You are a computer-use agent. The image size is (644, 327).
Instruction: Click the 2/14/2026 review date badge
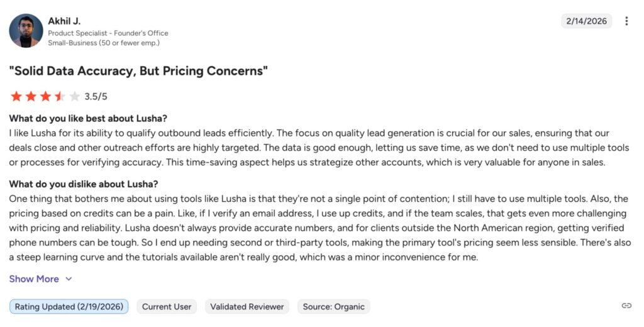pyautogui.click(x=586, y=21)
